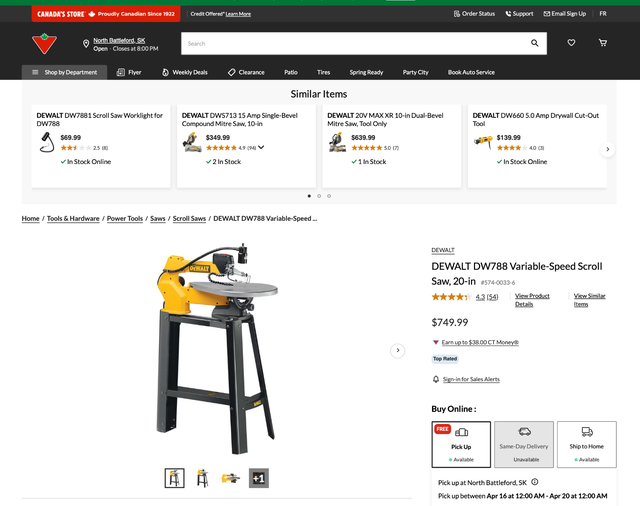
Task: Select the second product thumbnail
Action: [202, 478]
